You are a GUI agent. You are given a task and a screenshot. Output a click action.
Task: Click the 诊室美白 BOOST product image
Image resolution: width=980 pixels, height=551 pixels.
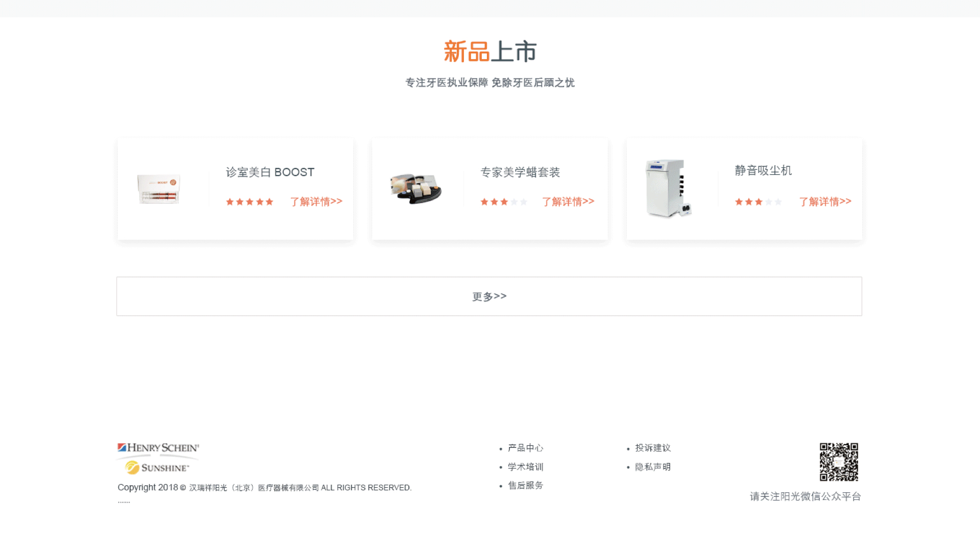(159, 189)
